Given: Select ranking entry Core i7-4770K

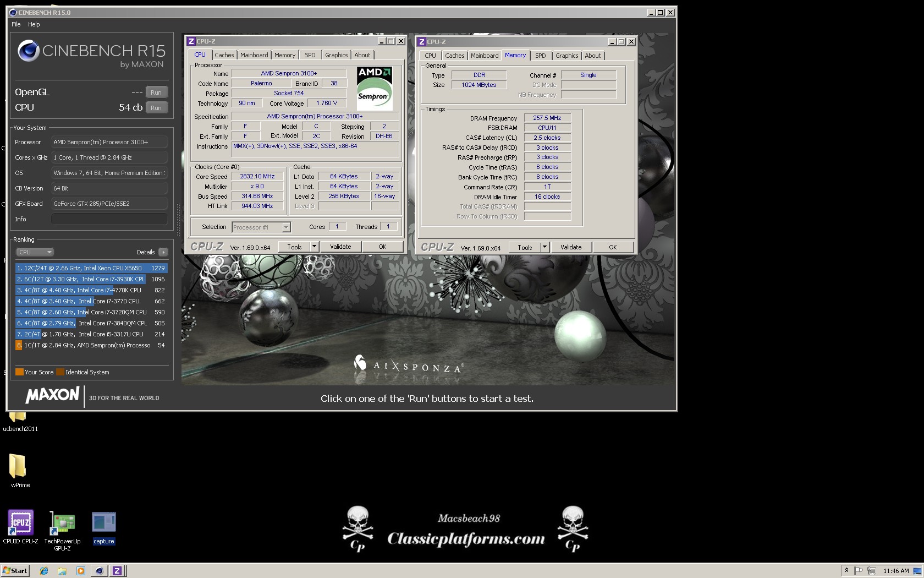Looking at the screenshot, I should click(91, 290).
